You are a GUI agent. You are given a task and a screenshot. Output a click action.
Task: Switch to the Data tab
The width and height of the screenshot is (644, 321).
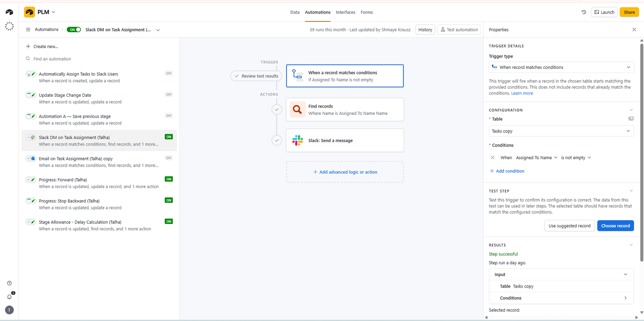click(x=295, y=12)
